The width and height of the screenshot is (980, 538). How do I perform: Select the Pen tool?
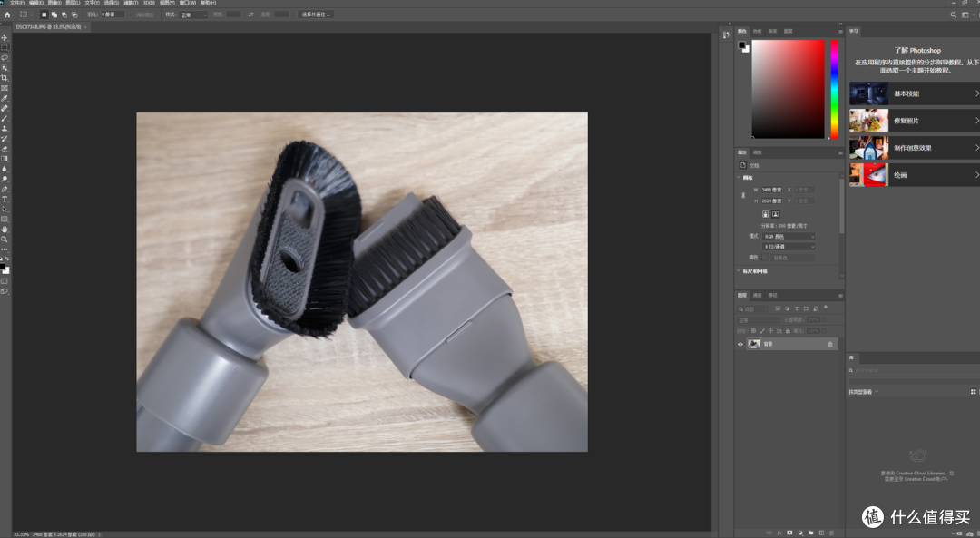5,189
